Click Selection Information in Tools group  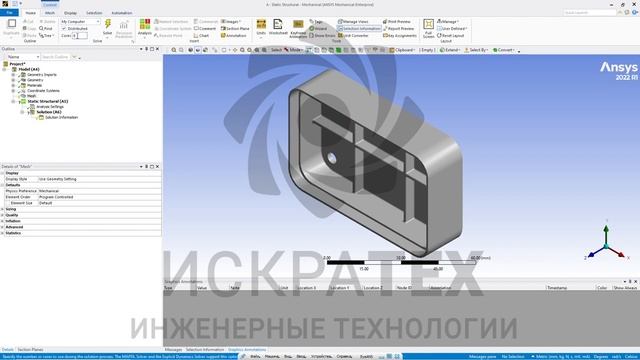pyautogui.click(x=359, y=29)
